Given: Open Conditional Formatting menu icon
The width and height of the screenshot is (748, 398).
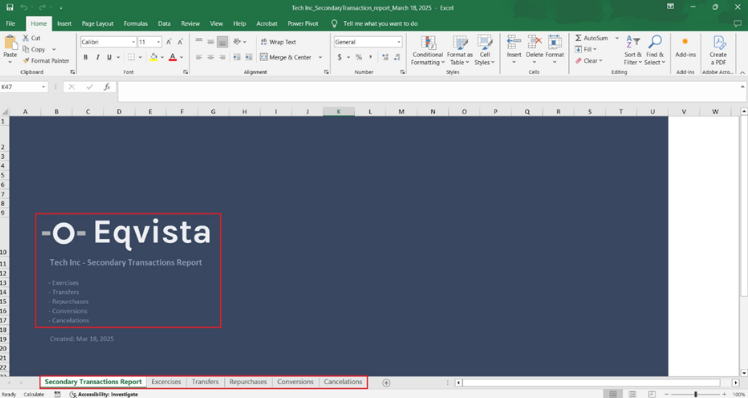Looking at the screenshot, I should tap(428, 42).
